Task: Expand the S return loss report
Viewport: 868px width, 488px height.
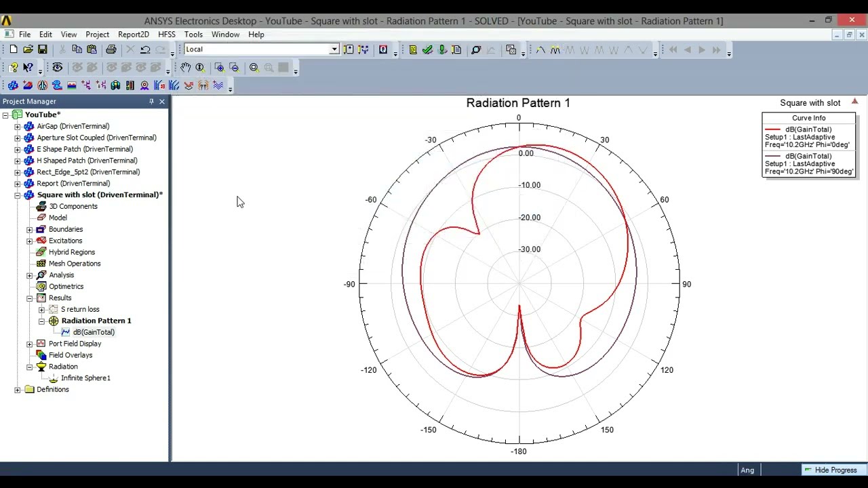Action: point(42,310)
